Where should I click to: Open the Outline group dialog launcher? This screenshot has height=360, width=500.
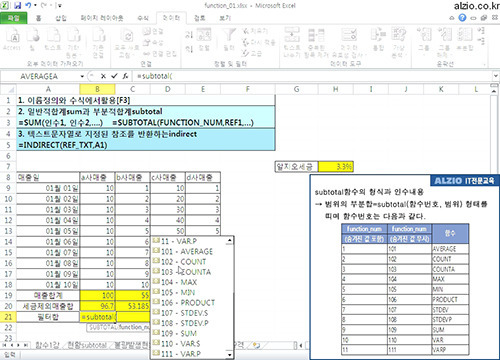[484, 64]
